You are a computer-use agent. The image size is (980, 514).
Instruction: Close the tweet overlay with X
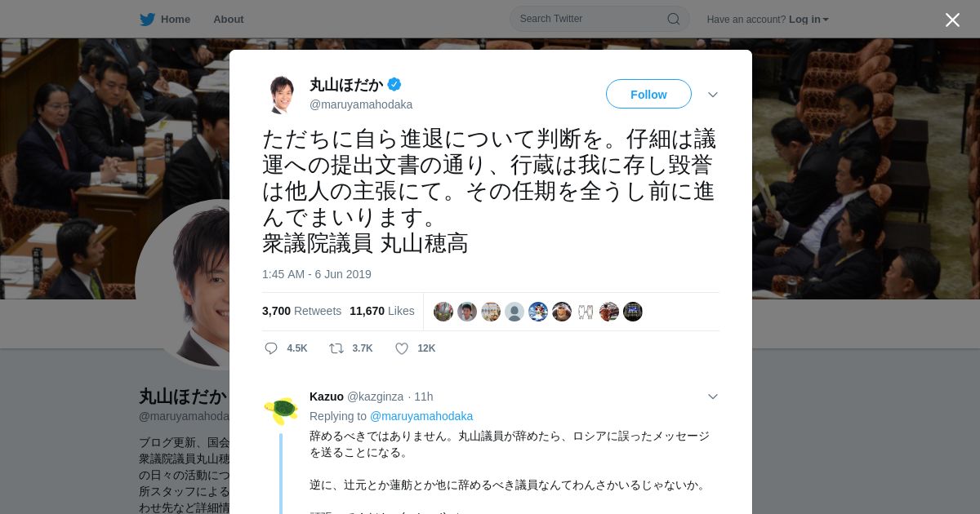pyautogui.click(x=952, y=20)
